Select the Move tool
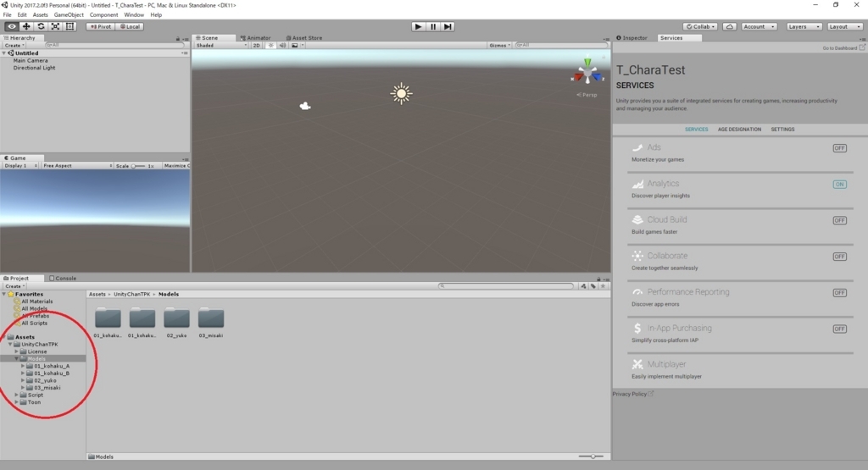The height and width of the screenshot is (470, 868). (26, 26)
